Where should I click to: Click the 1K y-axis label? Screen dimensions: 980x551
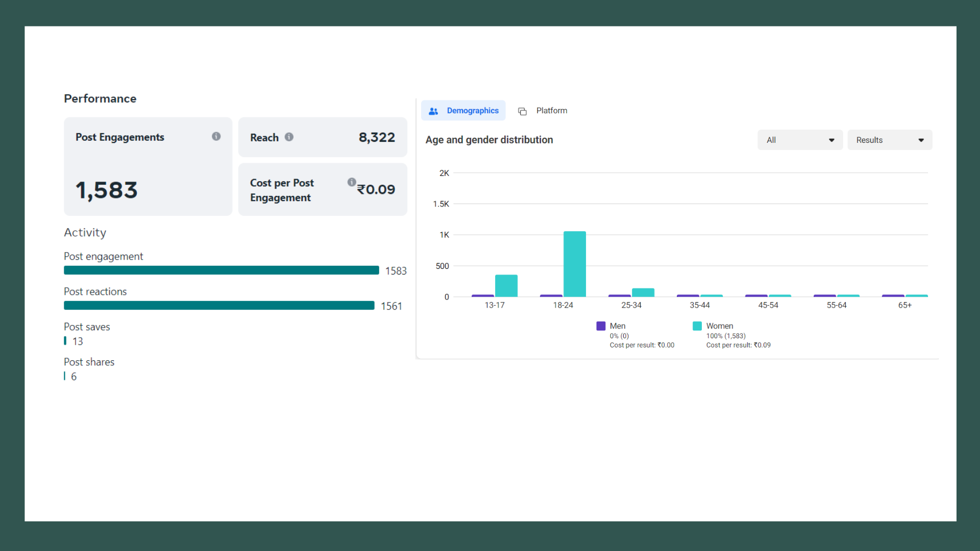444,235
